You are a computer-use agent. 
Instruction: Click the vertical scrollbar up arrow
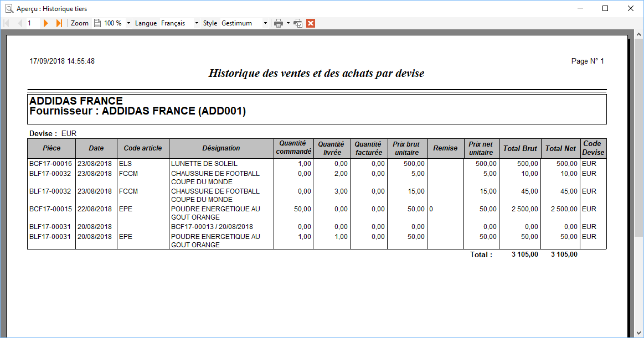pyautogui.click(x=638, y=35)
